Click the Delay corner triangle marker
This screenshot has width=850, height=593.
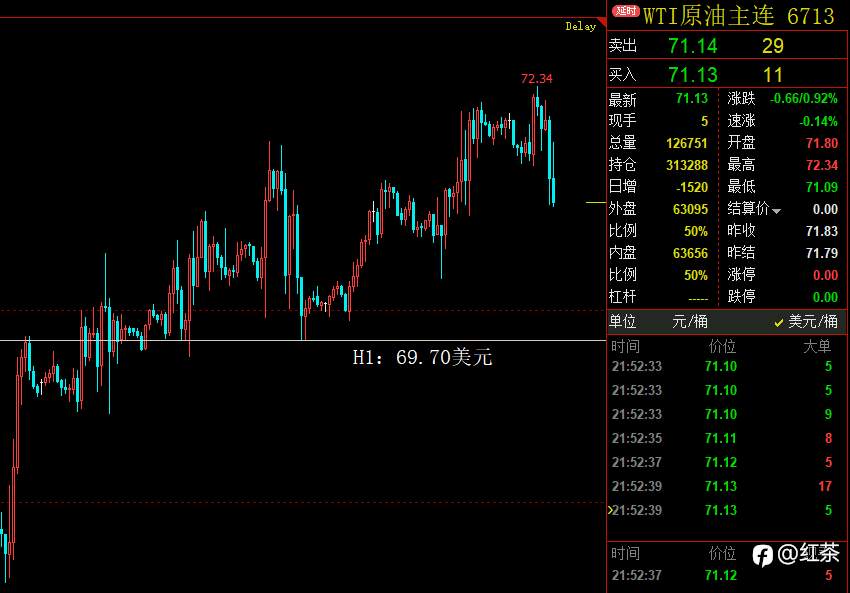602,22
